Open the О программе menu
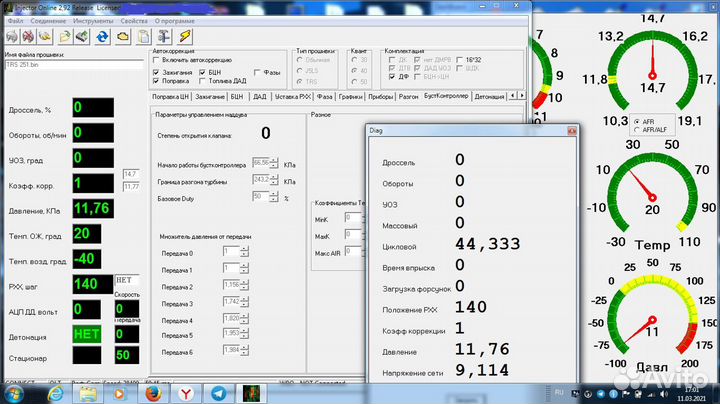The image size is (720, 404). click(174, 21)
